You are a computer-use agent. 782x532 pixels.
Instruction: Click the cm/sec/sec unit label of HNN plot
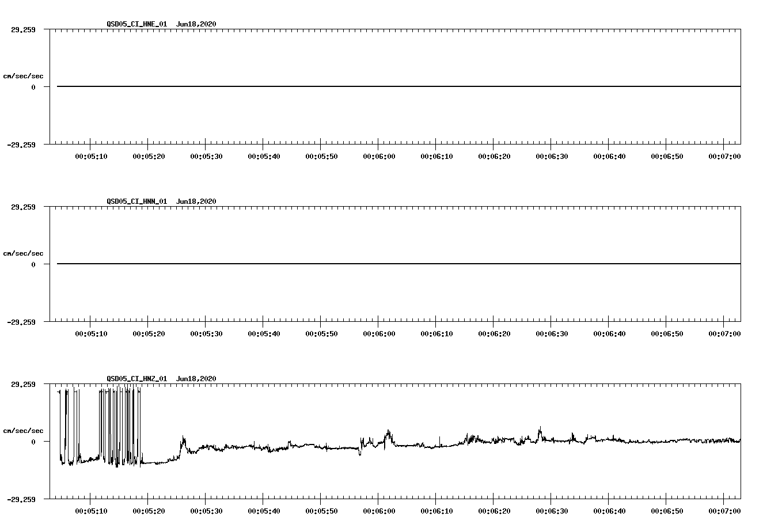coord(23,253)
